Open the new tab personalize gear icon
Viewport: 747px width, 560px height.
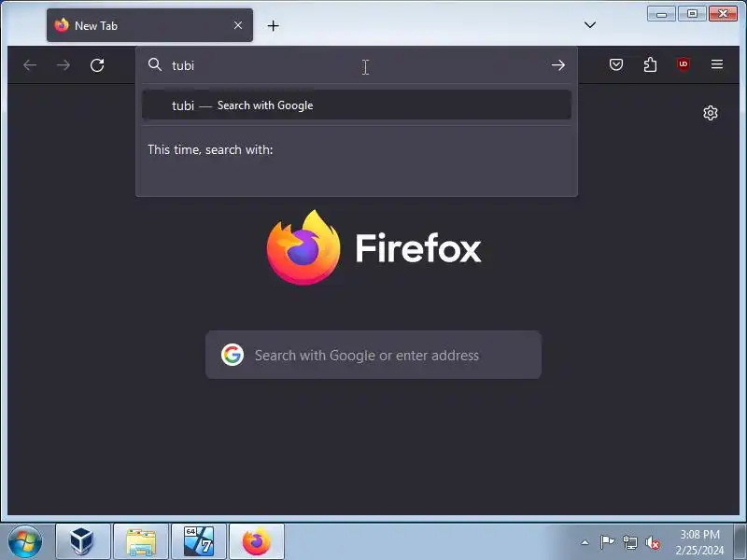pos(711,113)
